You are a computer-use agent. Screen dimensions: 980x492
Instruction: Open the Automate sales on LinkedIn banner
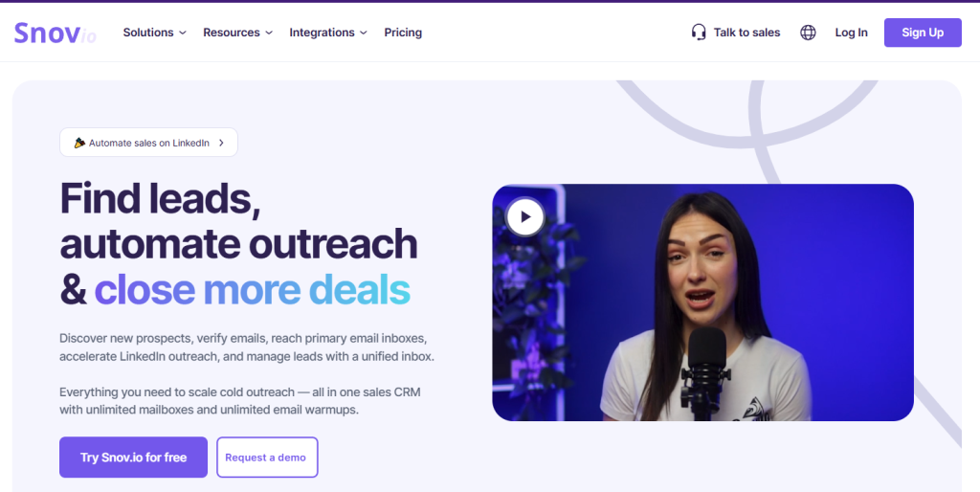(x=148, y=143)
